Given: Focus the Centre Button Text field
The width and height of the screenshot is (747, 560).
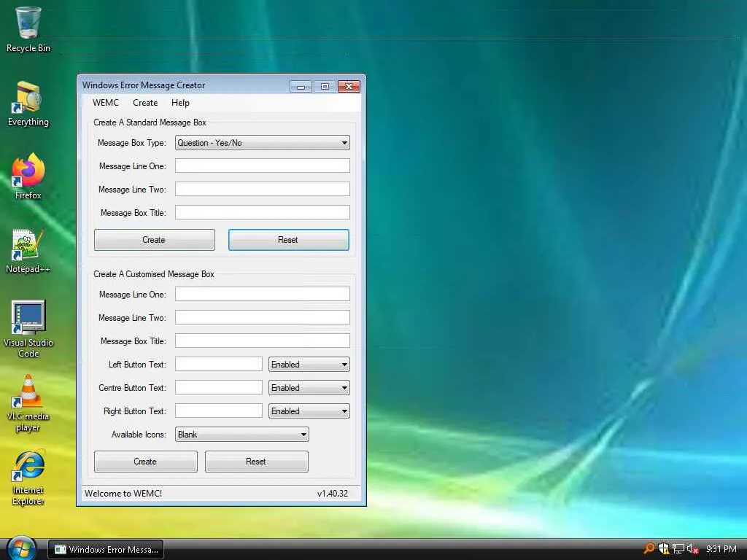Looking at the screenshot, I should (x=219, y=388).
